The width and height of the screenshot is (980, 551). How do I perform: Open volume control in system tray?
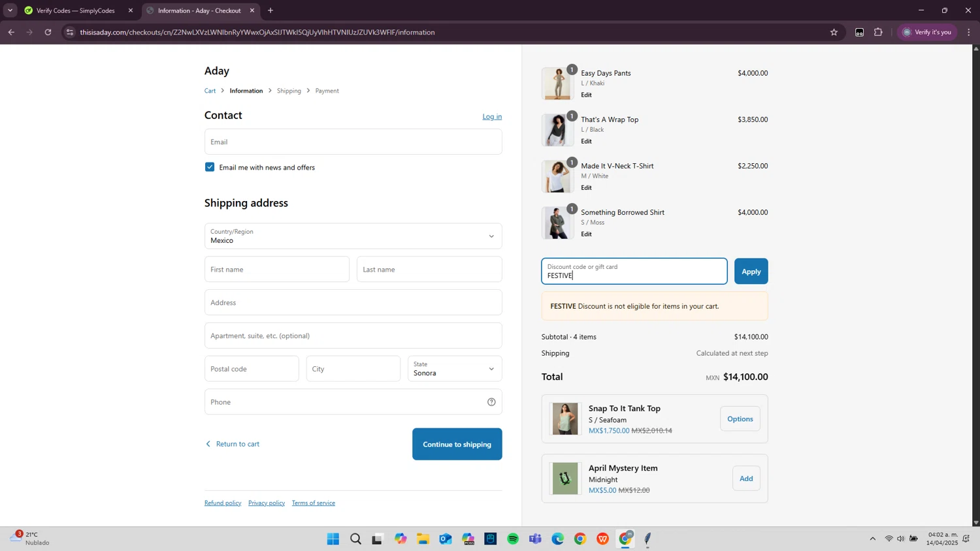tap(900, 539)
